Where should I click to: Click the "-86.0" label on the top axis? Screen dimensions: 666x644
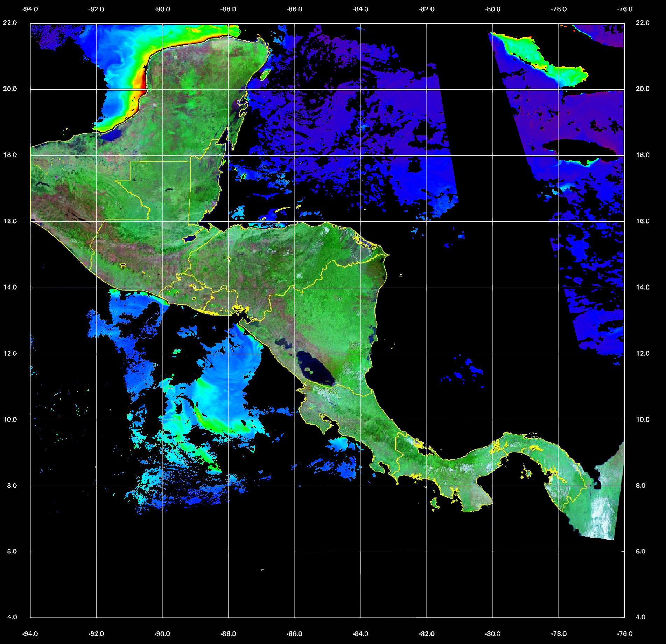(x=294, y=9)
